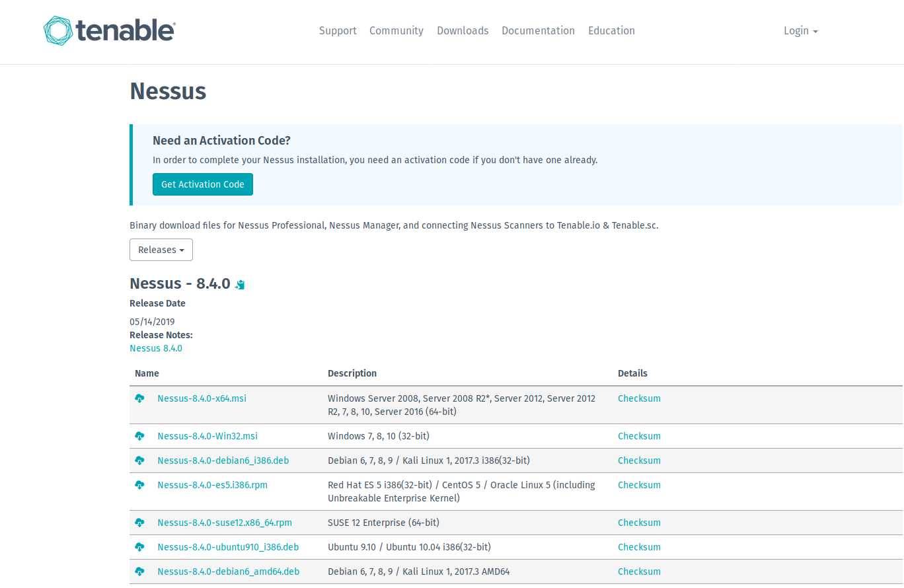Click the Description column header
Screen dimensions: 904x588
point(352,373)
